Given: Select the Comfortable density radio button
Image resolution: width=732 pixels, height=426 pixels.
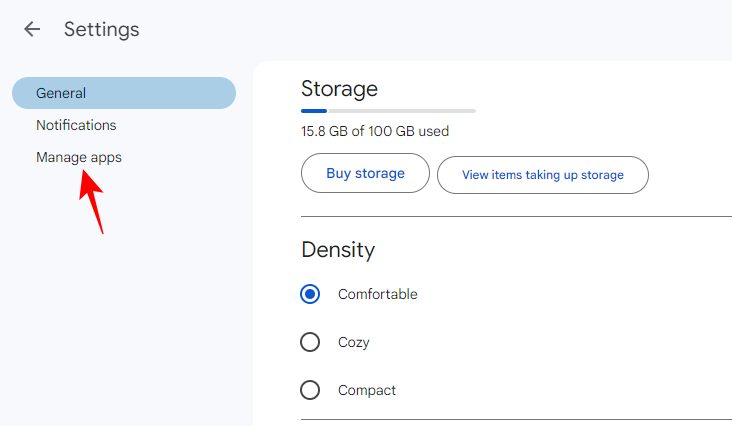Looking at the screenshot, I should (310, 294).
